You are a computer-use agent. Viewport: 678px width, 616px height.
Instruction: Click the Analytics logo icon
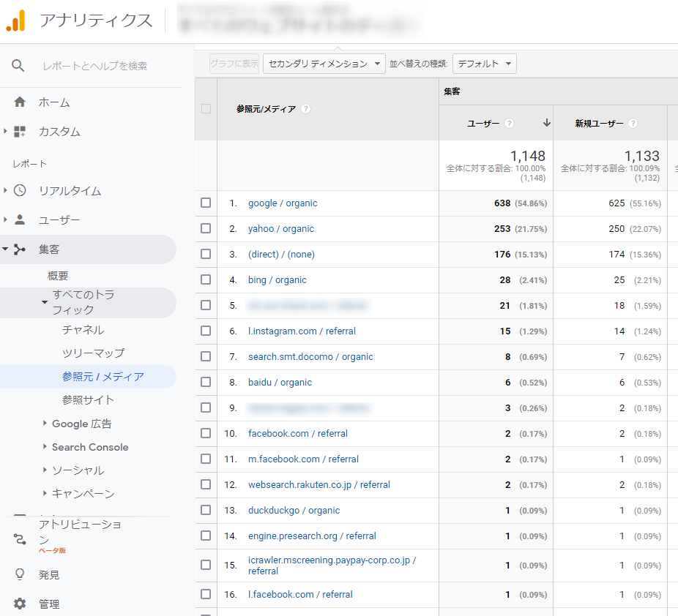(16, 20)
